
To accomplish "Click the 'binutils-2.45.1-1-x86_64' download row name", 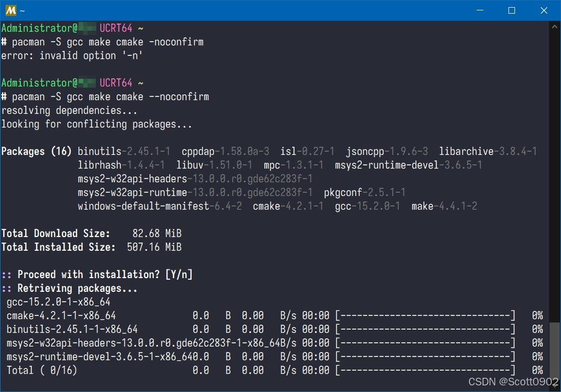I will [72, 330].
